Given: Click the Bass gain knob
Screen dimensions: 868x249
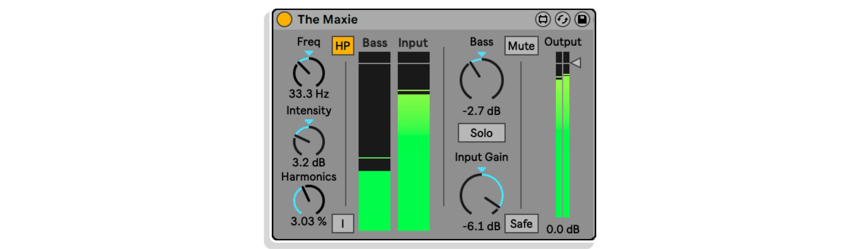Looking at the screenshot, I should click(481, 80).
